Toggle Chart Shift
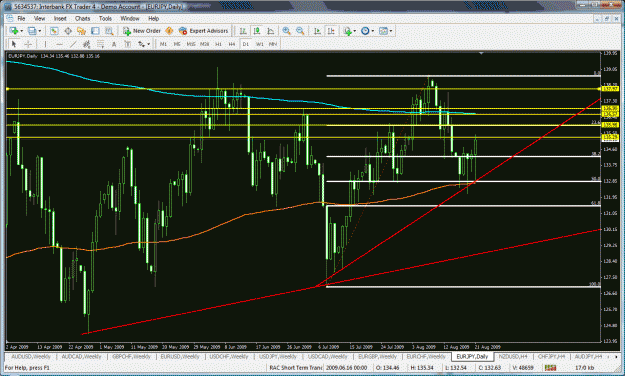The height and width of the screenshot is (376, 625). (331, 31)
